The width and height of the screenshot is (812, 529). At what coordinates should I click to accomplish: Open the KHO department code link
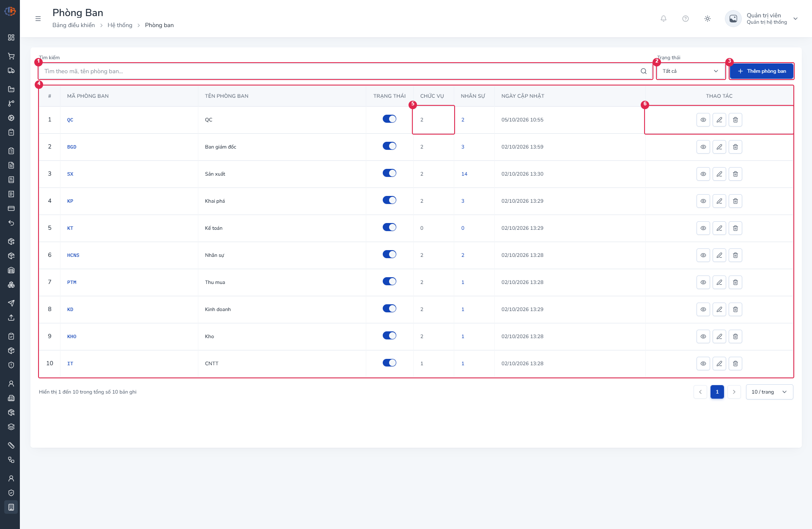(x=72, y=336)
